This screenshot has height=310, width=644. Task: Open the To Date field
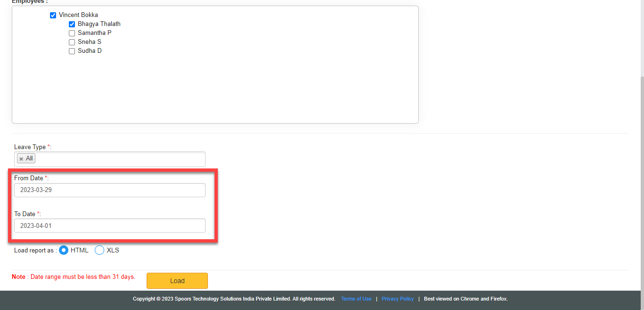(x=109, y=226)
